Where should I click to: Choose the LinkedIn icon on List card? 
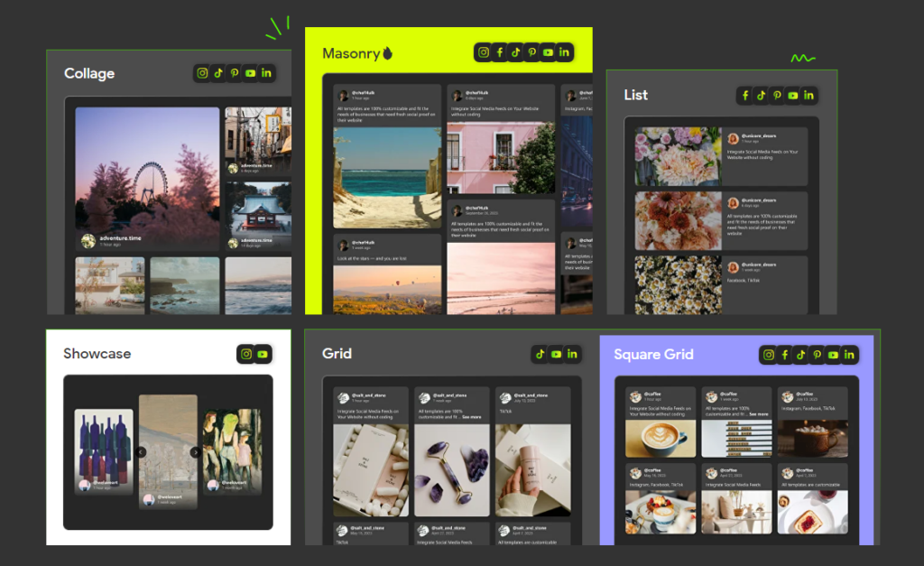coord(809,95)
